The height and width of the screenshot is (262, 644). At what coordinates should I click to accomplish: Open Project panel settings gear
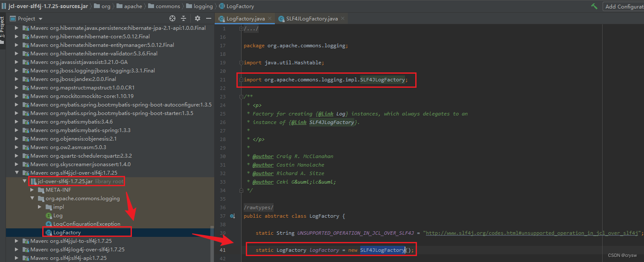tap(197, 18)
